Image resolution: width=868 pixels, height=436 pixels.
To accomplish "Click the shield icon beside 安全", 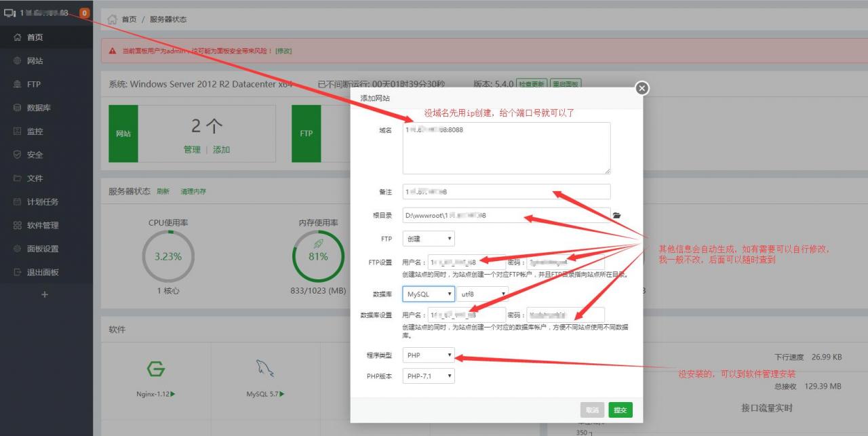I will (x=18, y=155).
